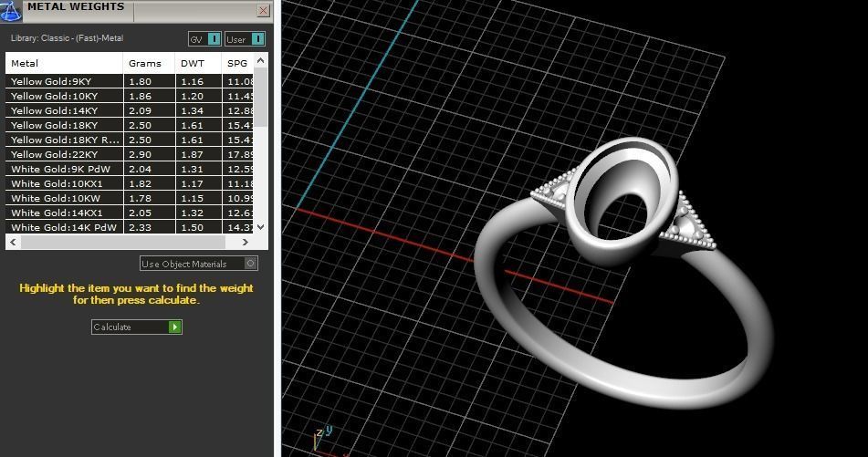Viewport: 868px width, 457px height.
Task: Select the Yellow Gold:14KY row
Action: tap(130, 110)
